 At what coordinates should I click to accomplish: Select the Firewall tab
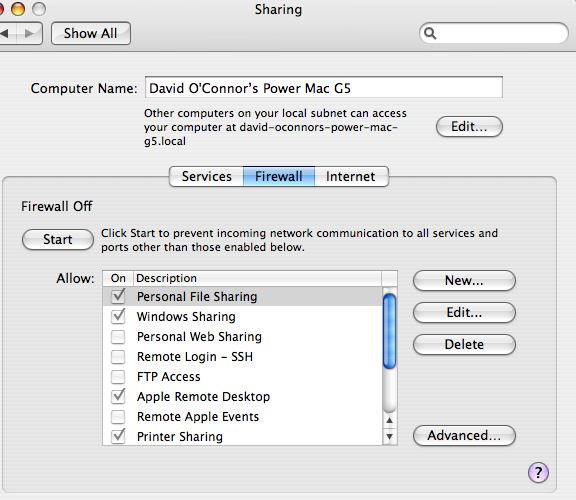tap(279, 176)
